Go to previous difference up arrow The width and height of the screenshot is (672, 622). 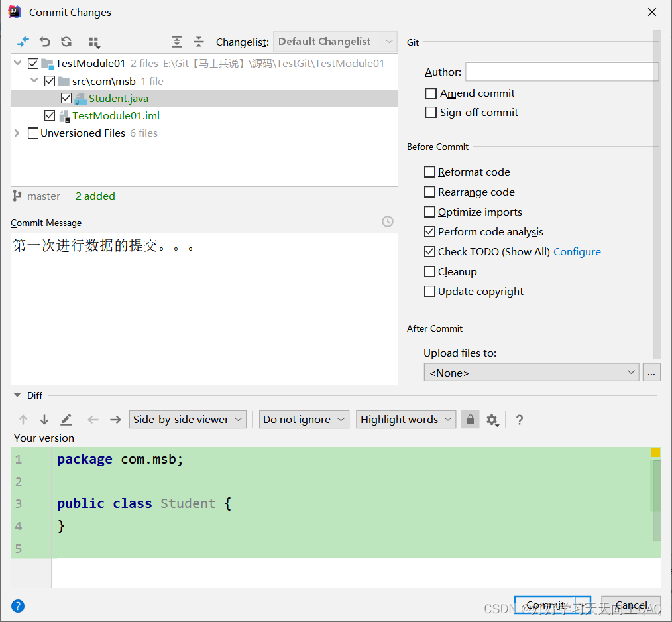coord(23,420)
